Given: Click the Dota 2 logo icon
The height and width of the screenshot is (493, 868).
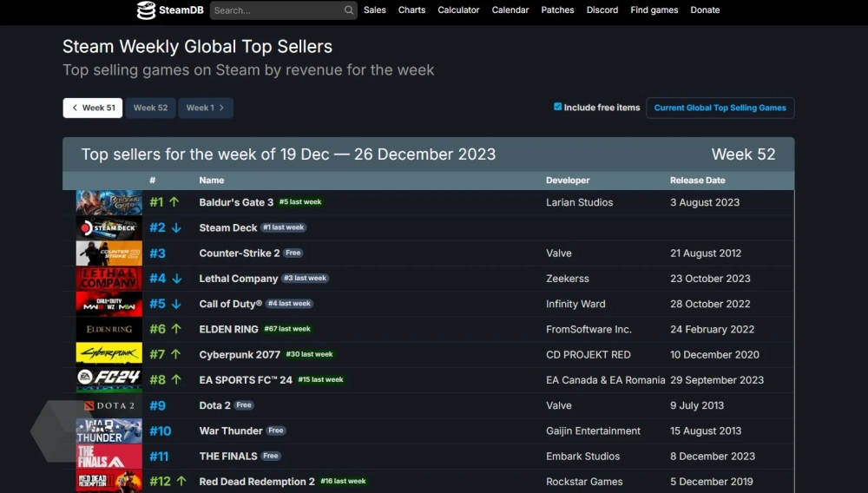Looking at the screenshot, I should tap(108, 405).
